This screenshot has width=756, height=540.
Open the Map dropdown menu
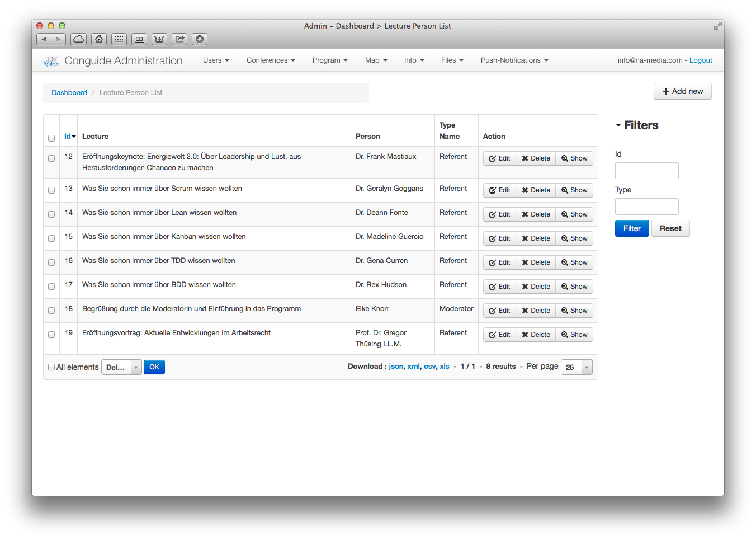pyautogui.click(x=376, y=60)
